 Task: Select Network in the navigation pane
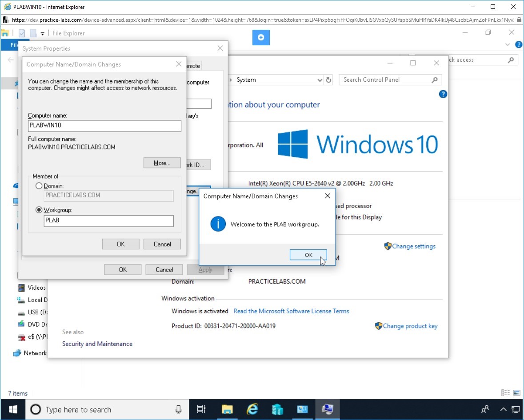pos(30,353)
